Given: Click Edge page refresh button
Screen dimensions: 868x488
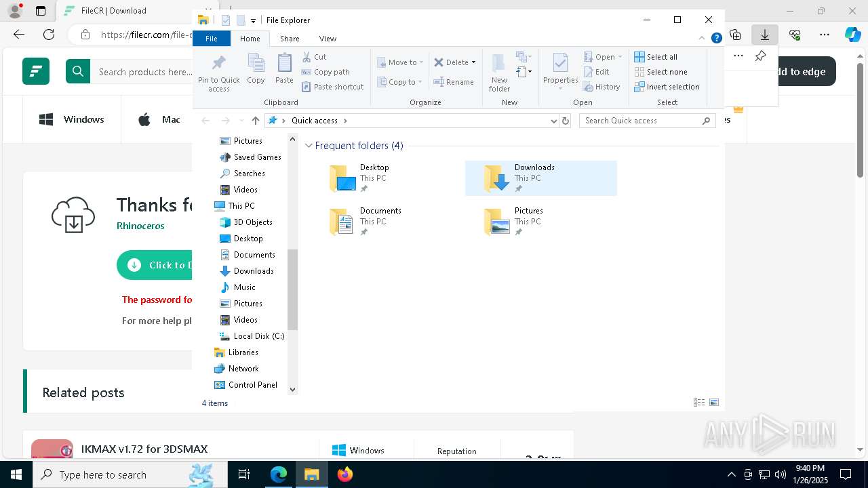Looking at the screenshot, I should point(49,35).
